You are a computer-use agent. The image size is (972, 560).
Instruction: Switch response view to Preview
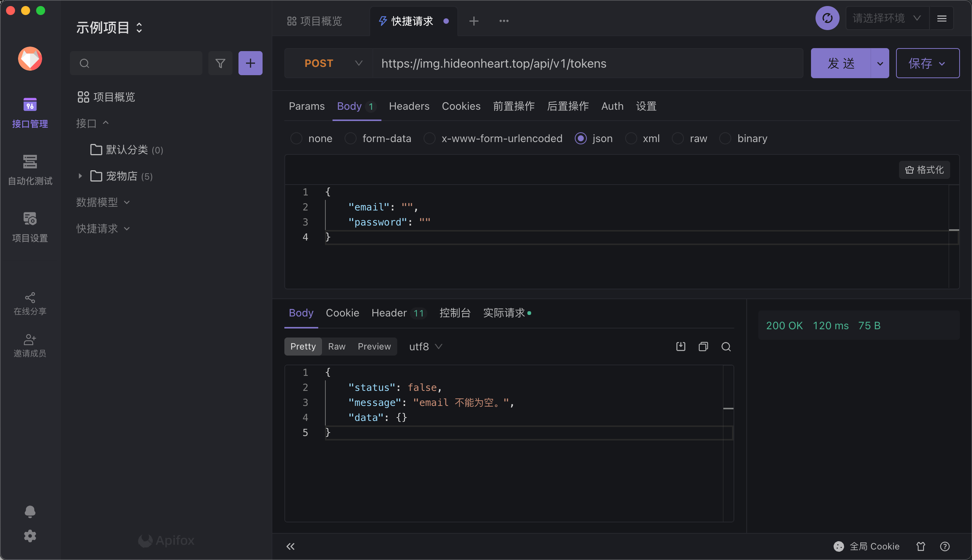374,347
